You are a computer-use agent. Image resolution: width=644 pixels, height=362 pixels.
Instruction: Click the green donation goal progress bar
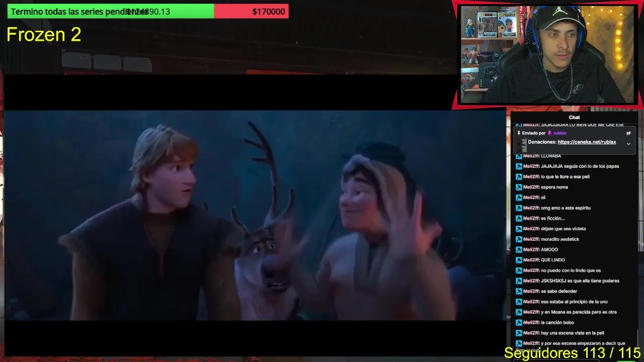coord(111,11)
